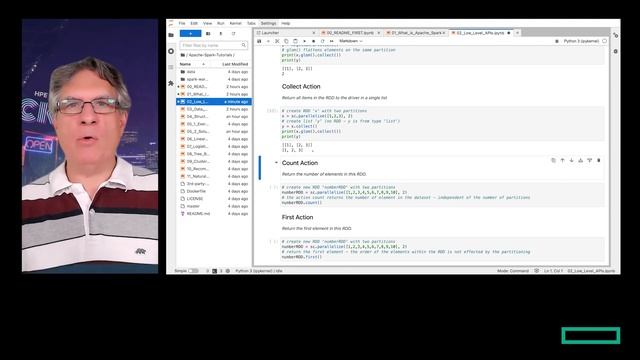Click the blue New Launcher plus button
Viewport: 640px width, 360px height.
click(x=190, y=33)
